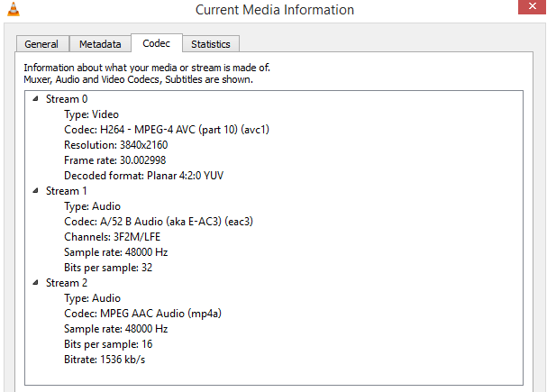This screenshot has width=547, height=392.
Task: Select the MPEG AAC Audio (mp4a) codec row
Action: pos(143,314)
